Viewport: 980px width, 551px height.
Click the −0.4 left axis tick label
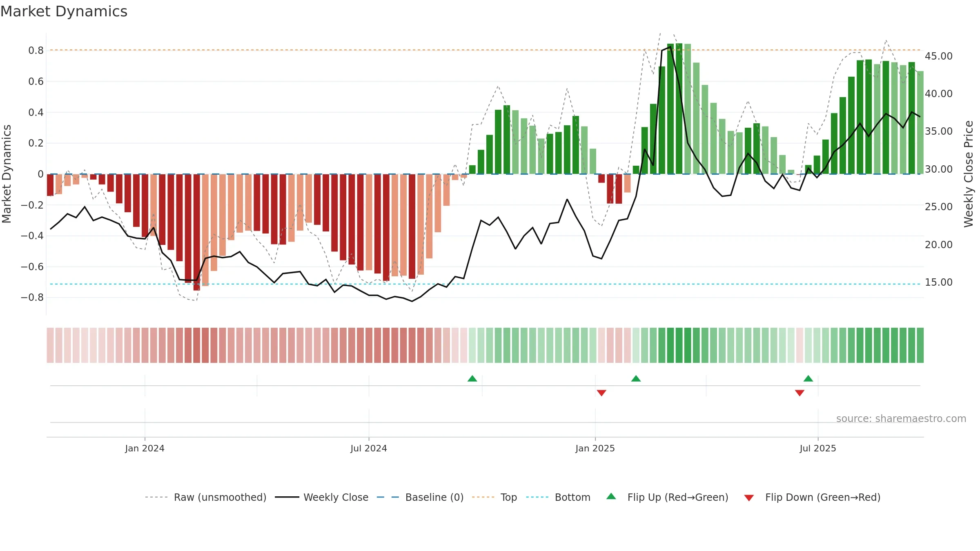point(32,236)
